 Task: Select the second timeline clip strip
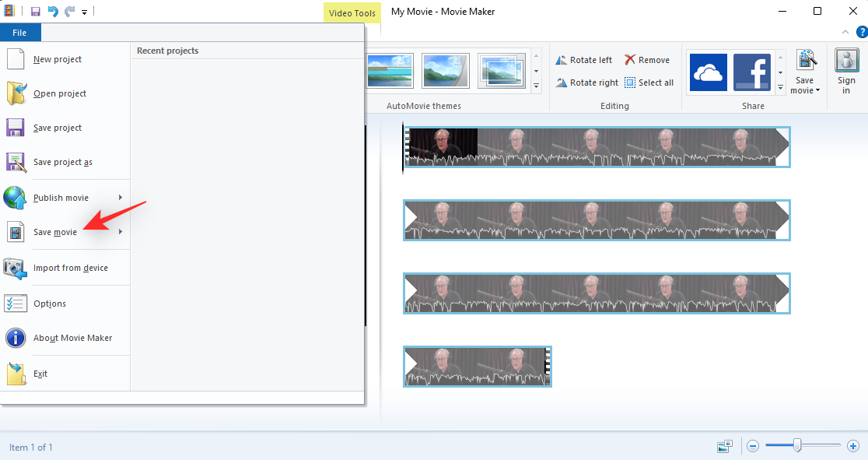(597, 220)
